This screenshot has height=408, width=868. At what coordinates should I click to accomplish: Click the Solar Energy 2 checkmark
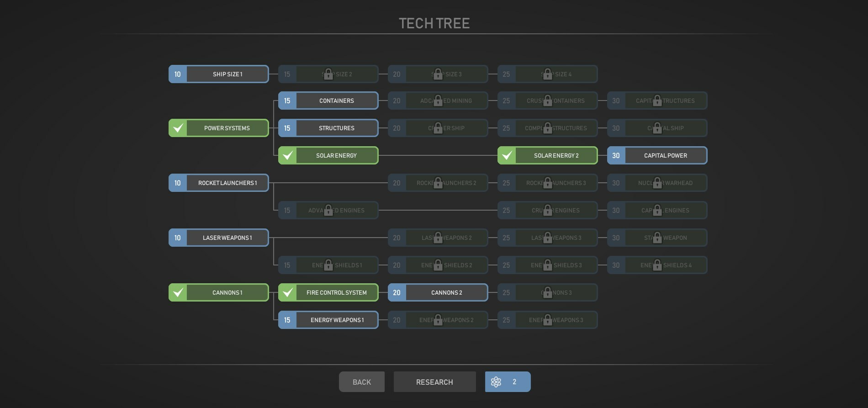507,155
